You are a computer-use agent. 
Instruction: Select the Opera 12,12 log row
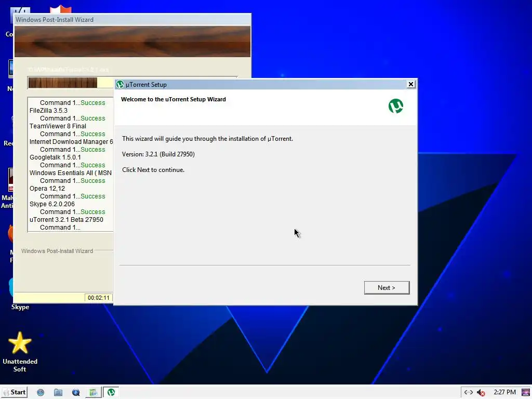coord(47,189)
